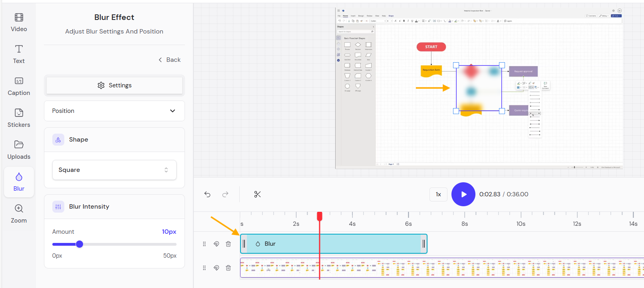Viewport: 644px width, 288px height.
Task: Expand the Position section
Action: 114,111
